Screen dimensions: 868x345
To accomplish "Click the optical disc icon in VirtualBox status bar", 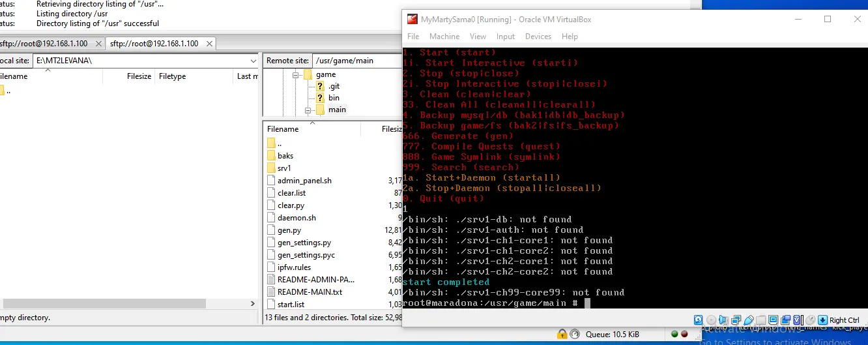I will coord(711,320).
